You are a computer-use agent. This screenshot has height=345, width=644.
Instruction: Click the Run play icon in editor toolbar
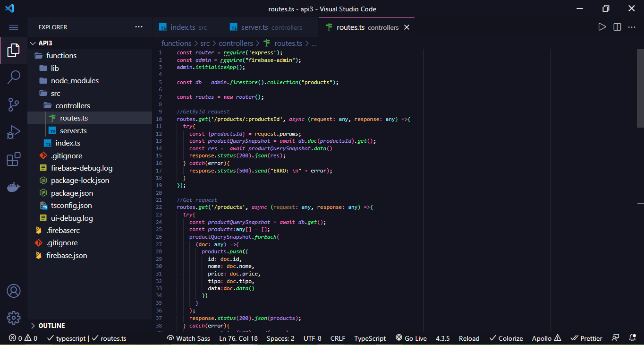(x=602, y=27)
